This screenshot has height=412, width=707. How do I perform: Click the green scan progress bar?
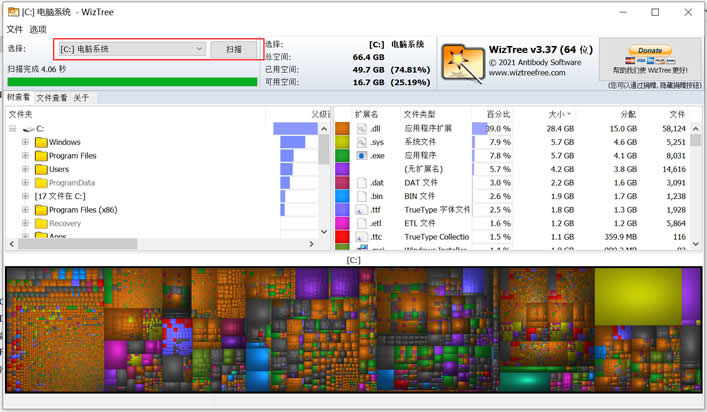(133, 82)
